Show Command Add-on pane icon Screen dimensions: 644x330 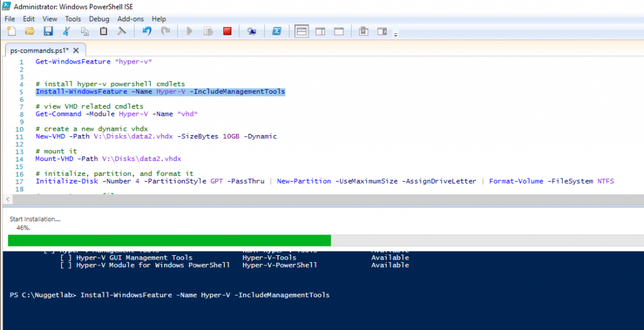click(382, 31)
